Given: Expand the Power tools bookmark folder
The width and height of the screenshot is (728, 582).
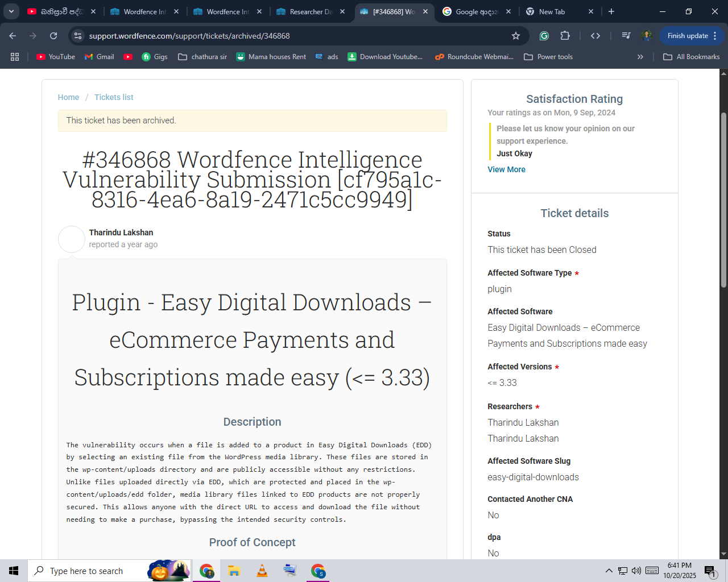Looking at the screenshot, I should point(548,57).
